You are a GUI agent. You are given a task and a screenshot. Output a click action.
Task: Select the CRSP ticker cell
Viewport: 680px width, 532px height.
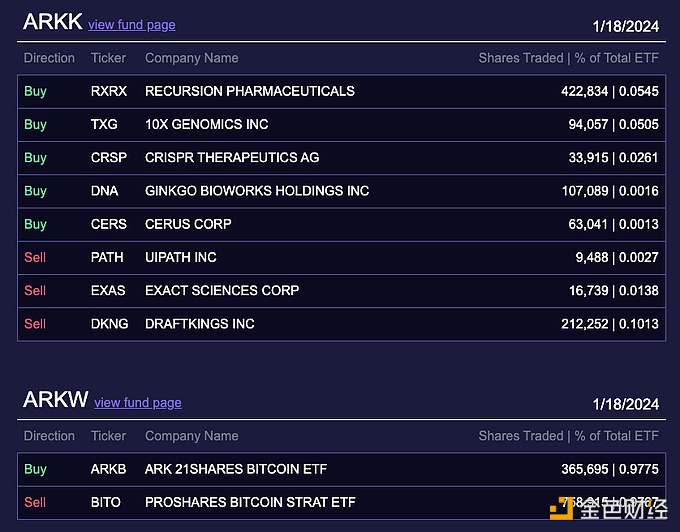(x=109, y=157)
